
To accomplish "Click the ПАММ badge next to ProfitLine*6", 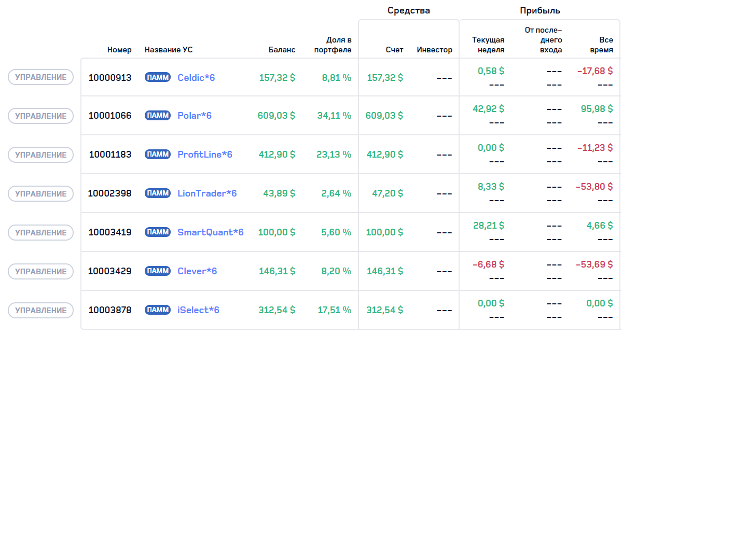I will coord(157,155).
